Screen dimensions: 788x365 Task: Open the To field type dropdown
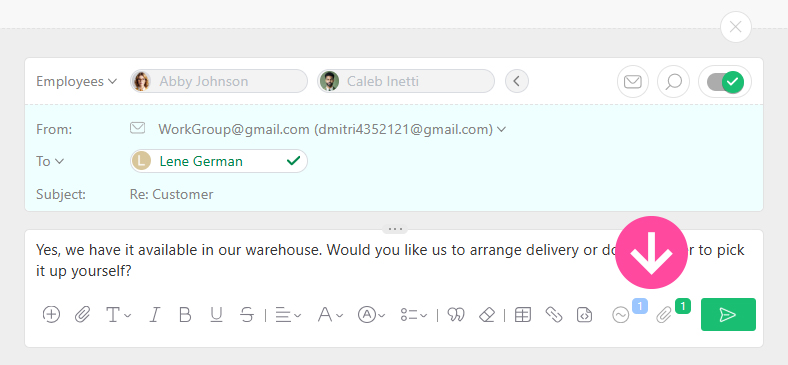click(50, 161)
